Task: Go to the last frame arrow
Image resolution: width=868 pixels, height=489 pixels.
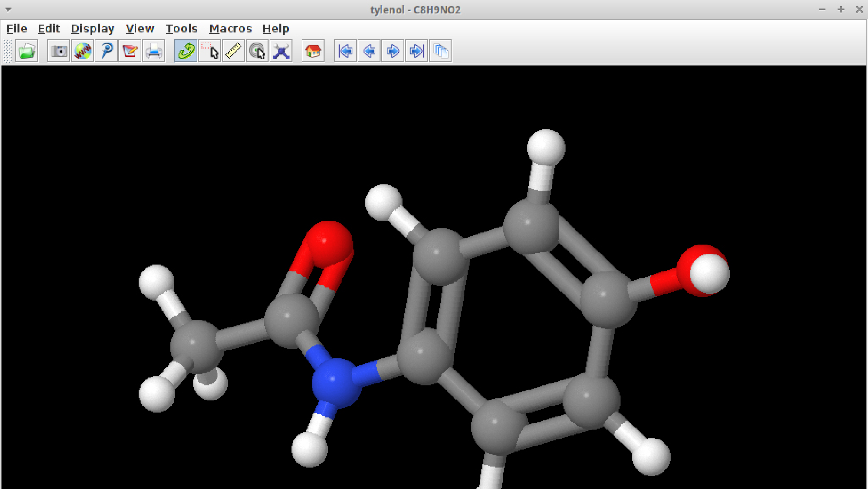Action: pyautogui.click(x=417, y=51)
